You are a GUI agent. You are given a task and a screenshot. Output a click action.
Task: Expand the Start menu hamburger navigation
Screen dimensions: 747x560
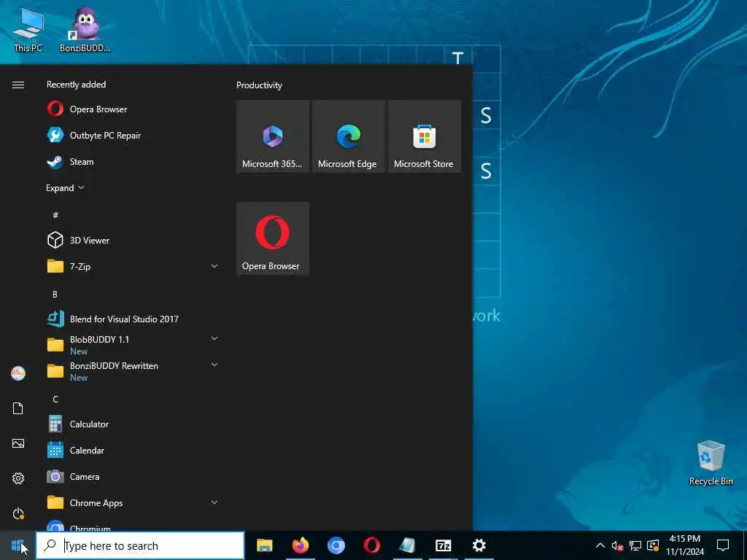click(x=18, y=85)
